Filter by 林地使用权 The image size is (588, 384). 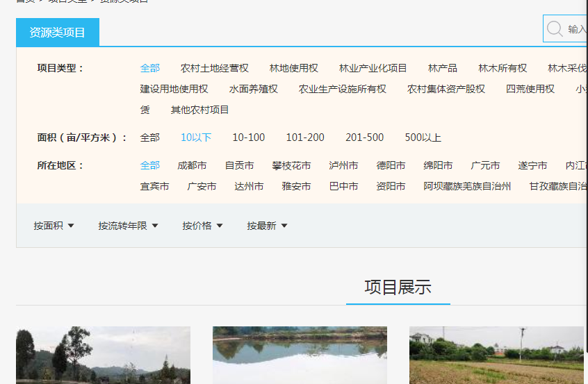pyautogui.click(x=293, y=68)
